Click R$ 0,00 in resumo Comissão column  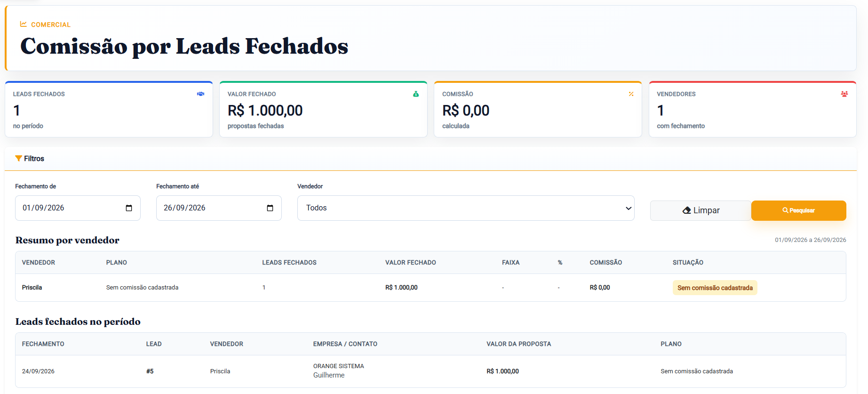click(x=599, y=288)
